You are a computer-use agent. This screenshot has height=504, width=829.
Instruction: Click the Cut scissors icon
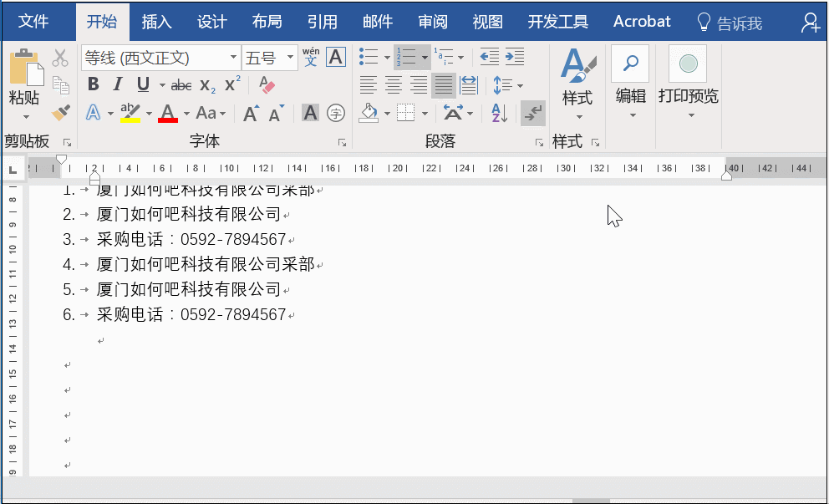[x=60, y=58]
